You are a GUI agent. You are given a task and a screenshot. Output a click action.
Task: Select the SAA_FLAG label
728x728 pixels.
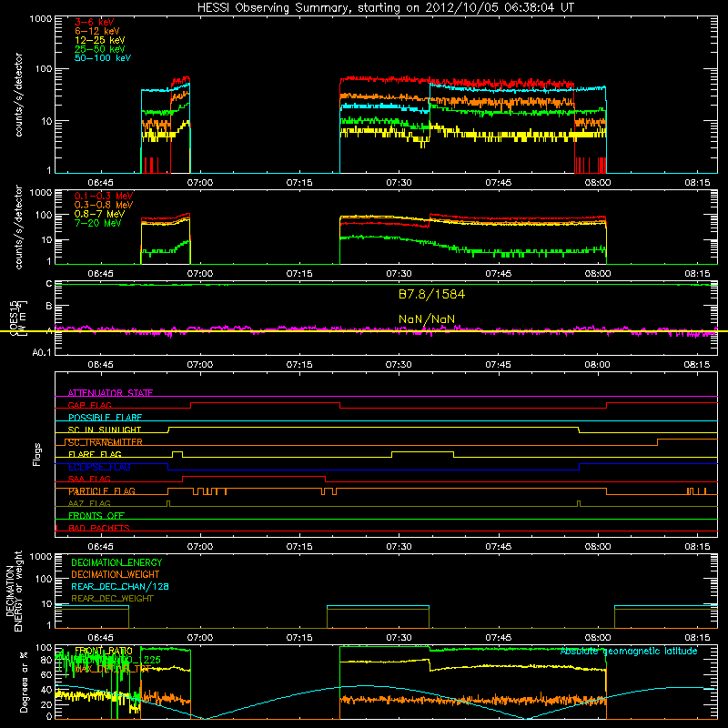(89, 479)
